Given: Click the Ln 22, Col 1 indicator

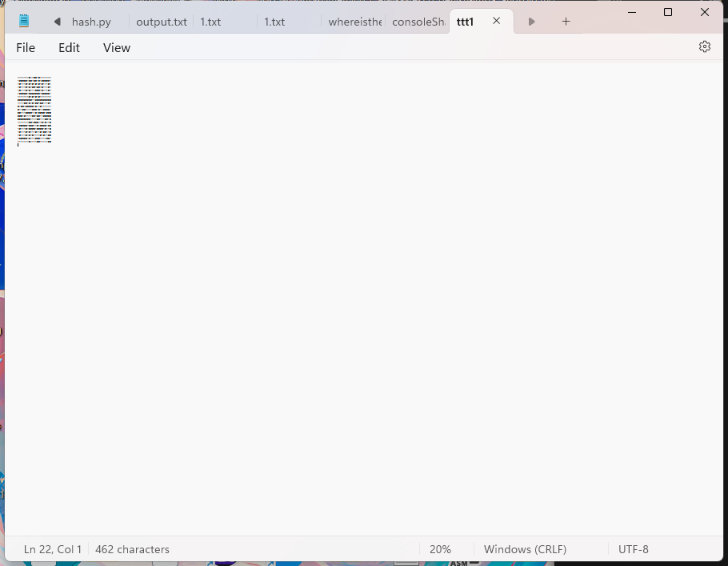Looking at the screenshot, I should pyautogui.click(x=53, y=549).
